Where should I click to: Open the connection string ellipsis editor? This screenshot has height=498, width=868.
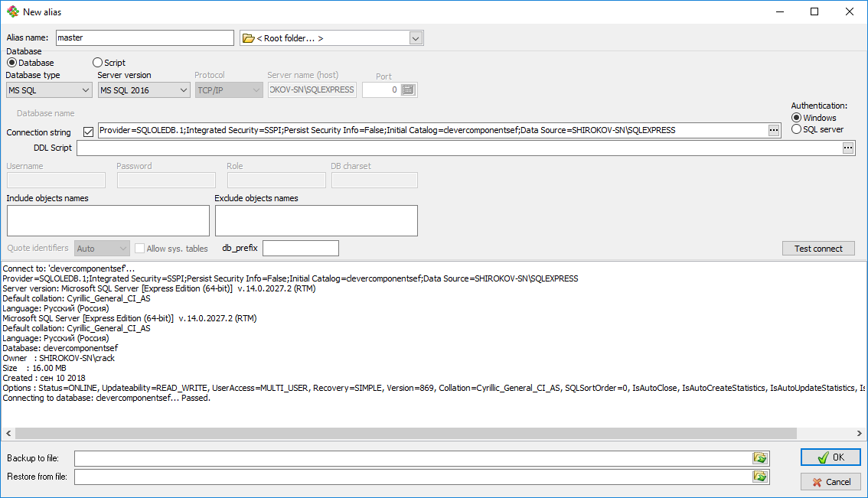774,131
